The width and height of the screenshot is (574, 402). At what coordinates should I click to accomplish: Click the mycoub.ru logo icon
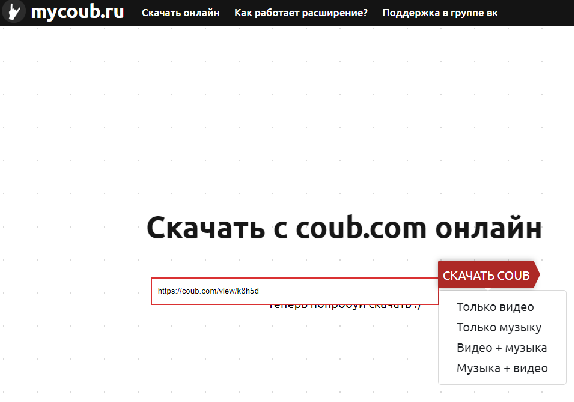[x=14, y=12]
